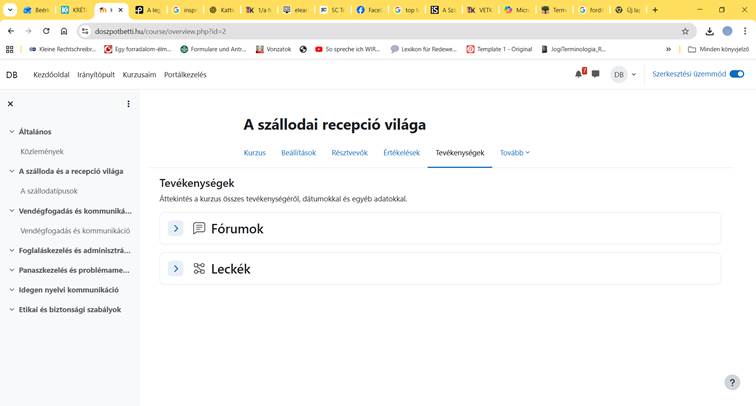Toggle Szerkesztési üzemmód editing switch
The image size is (756, 406).
tap(737, 74)
